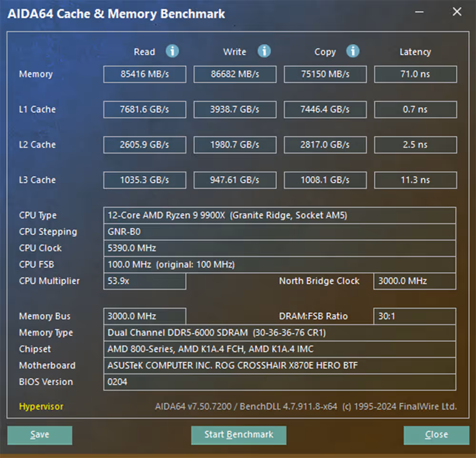This screenshot has width=476, height=458.
Task: Click Start Benchmark to run the test
Action: [238, 435]
